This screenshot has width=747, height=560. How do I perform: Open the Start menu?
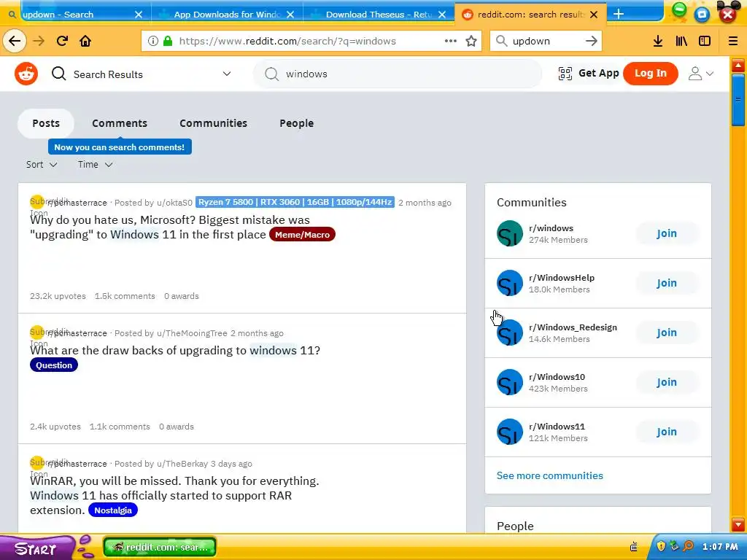[x=36, y=548]
